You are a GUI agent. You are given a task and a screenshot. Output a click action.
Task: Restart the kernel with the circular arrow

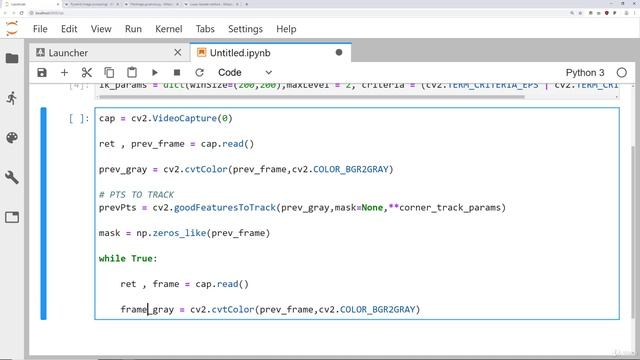(199, 73)
